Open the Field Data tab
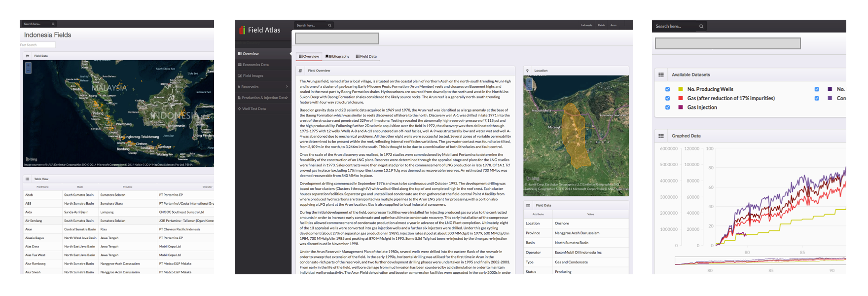Image resolution: width=868 pixels, height=296 pixels. 366,56
